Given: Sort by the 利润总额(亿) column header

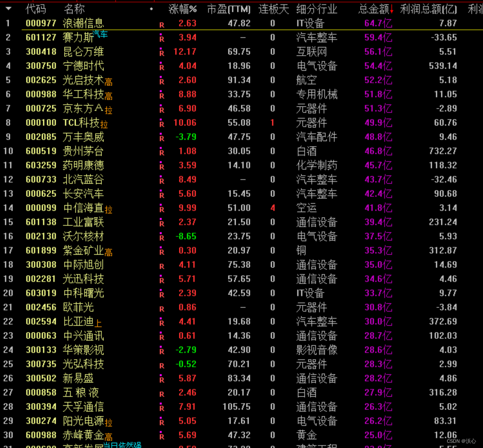Looking at the screenshot, I should coord(428,9).
